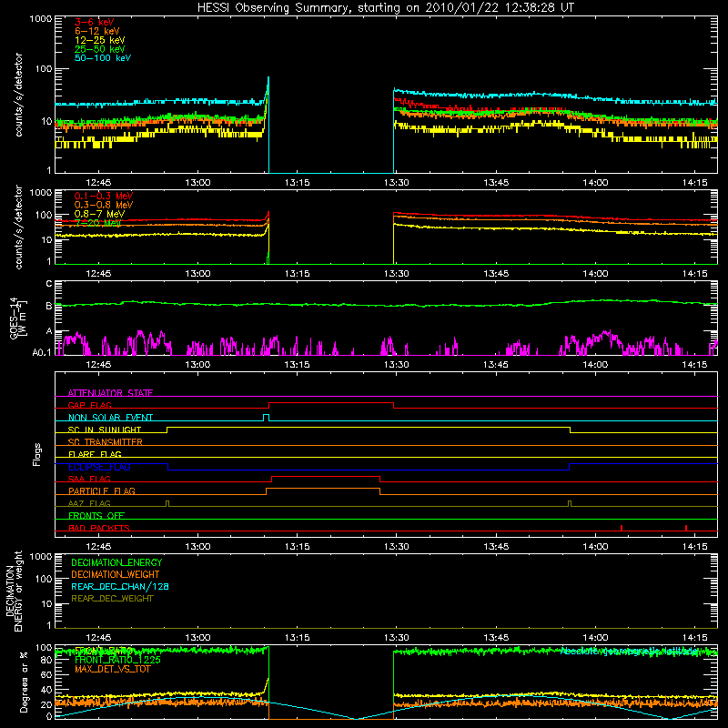Select the 12-25 keV legend label
The height and width of the screenshot is (728, 728).
pos(100,40)
